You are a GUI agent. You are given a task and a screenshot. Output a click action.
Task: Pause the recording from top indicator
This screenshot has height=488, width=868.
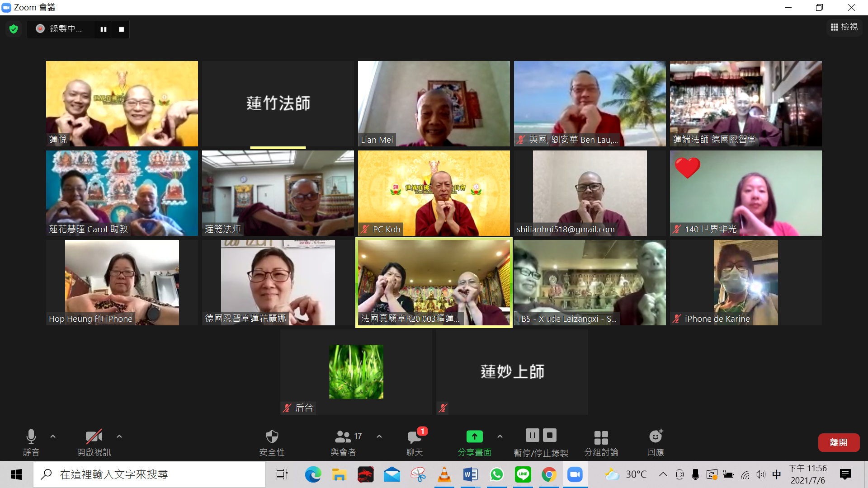coord(104,29)
